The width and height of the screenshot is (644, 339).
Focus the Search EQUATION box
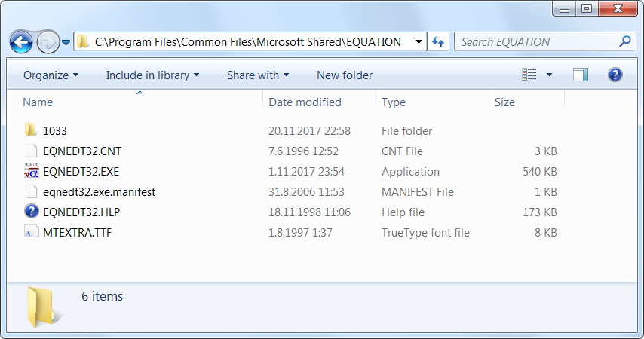point(544,42)
